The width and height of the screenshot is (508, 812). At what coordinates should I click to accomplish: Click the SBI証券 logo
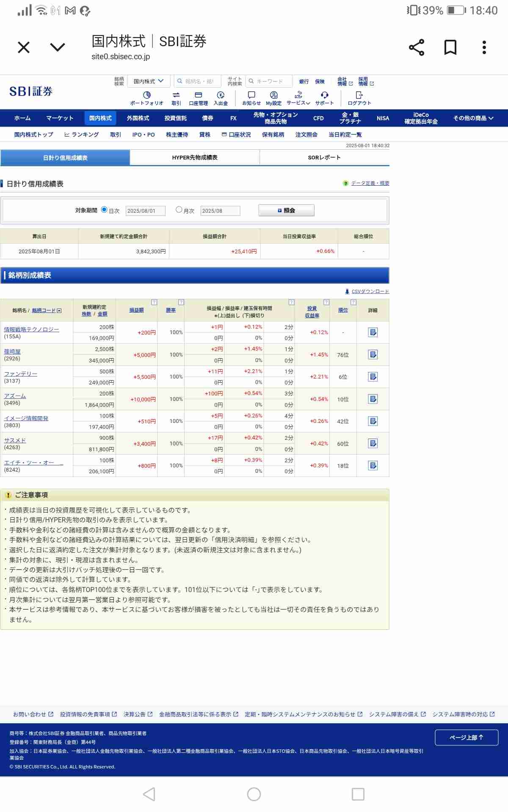click(x=31, y=91)
